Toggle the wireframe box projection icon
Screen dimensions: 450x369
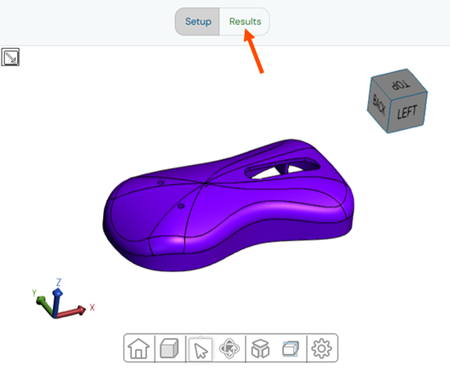pyautogui.click(x=290, y=349)
